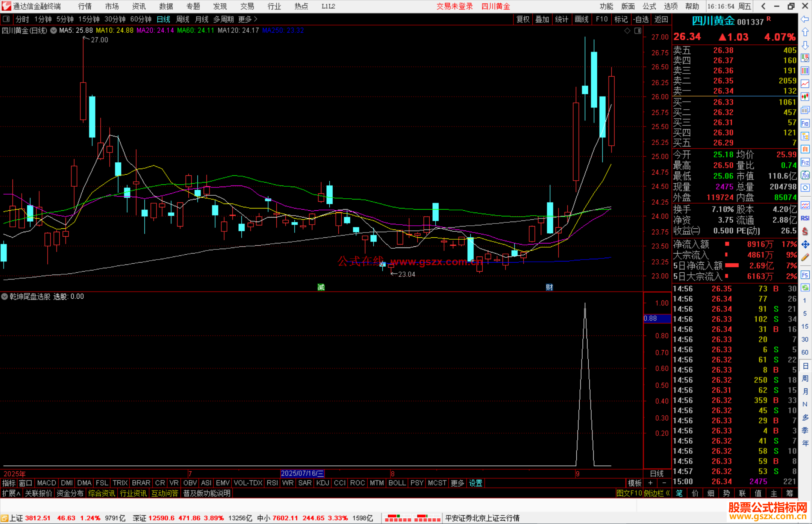Click the 通达信 logo icon in title bar
812x524 pixels.
[6, 6]
